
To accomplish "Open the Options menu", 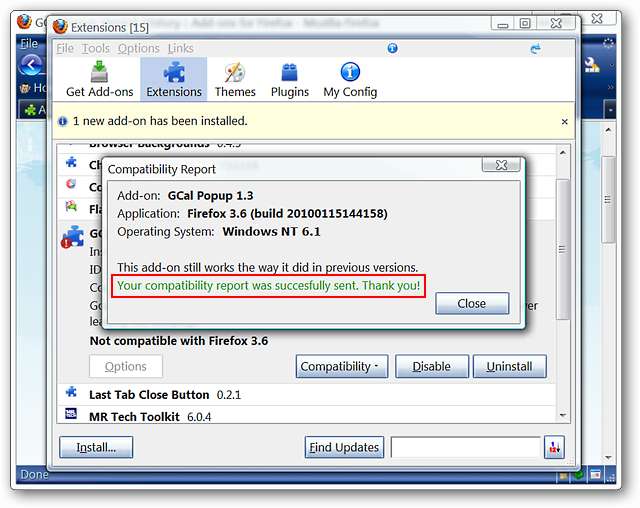I will pos(138,49).
